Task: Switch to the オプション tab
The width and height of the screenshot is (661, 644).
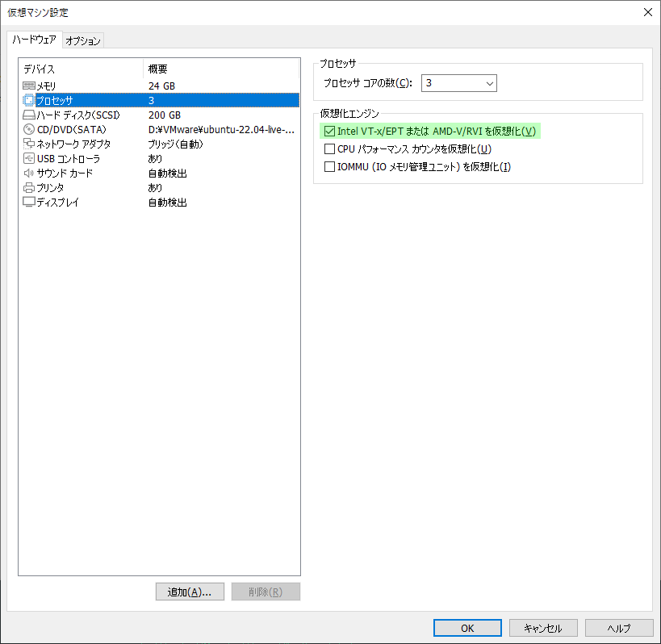Action: tap(83, 40)
